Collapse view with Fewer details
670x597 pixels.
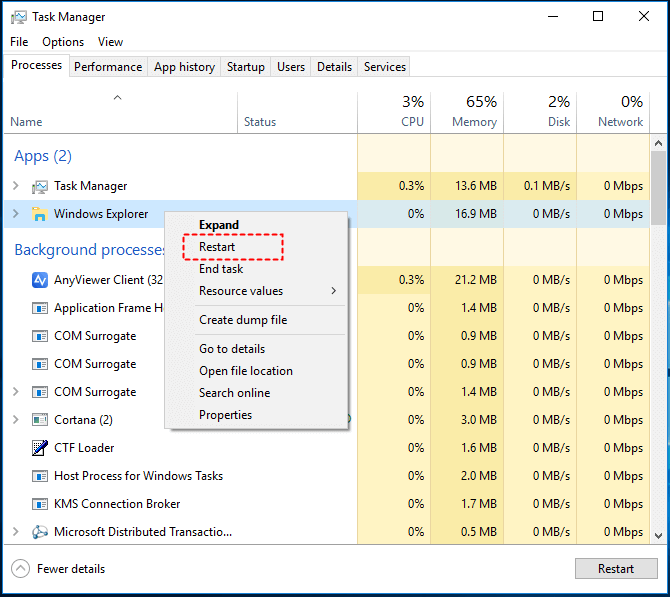tap(58, 569)
